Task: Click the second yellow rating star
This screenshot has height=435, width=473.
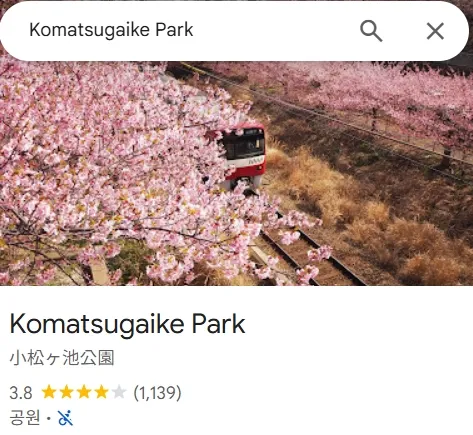Action: pyautogui.click(x=66, y=392)
